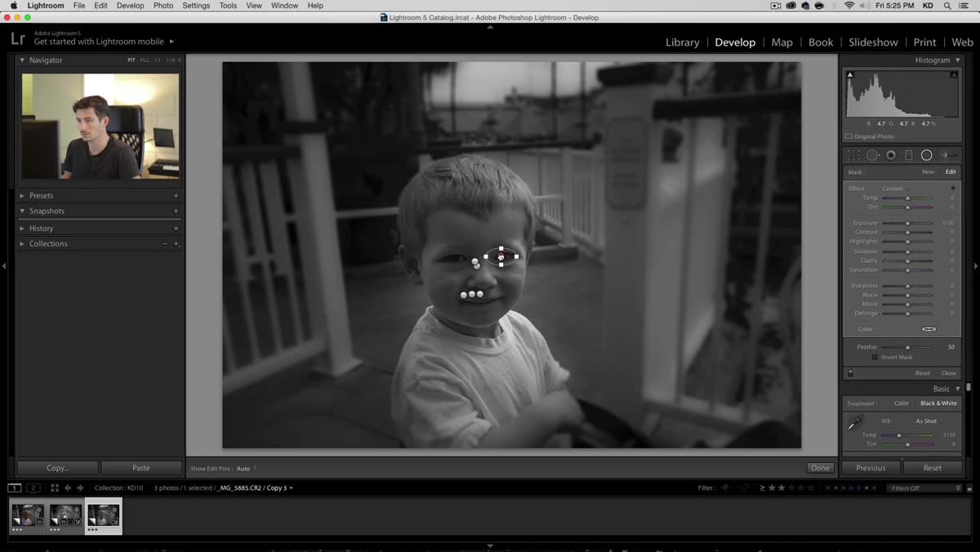Screen dimensions: 980x552
Task: Filter by rejected flag icon
Action: click(x=744, y=488)
